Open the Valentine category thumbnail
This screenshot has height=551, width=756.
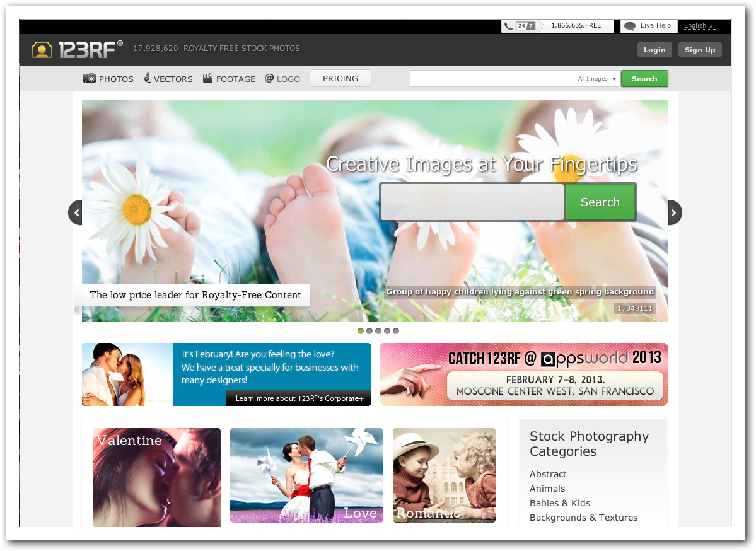tap(157, 477)
